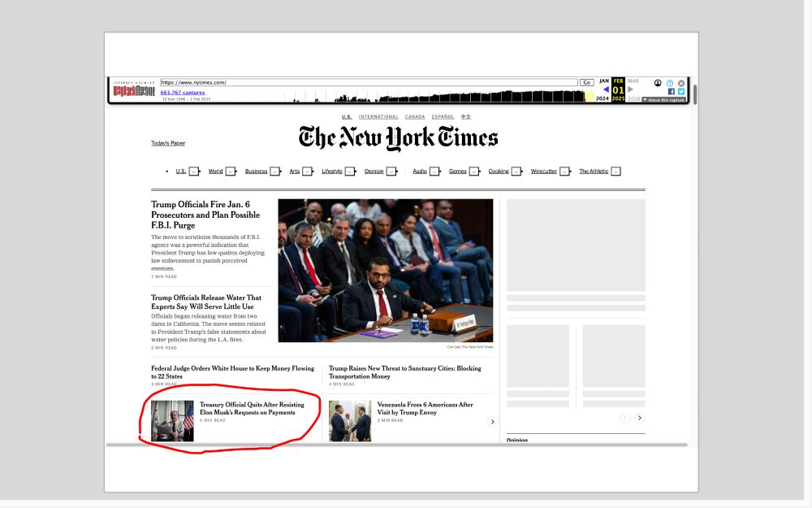Jump to JAN 2024 capture month
This screenshot has height=508, width=812.
point(604,80)
